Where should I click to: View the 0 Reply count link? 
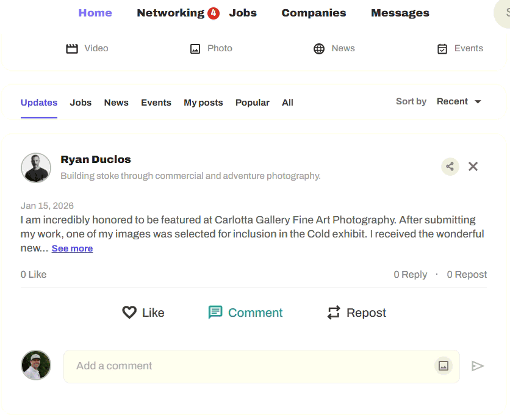pos(410,275)
